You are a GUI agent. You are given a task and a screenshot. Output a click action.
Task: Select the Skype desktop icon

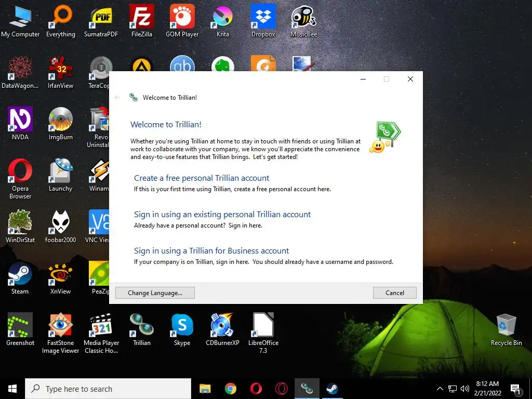click(182, 329)
